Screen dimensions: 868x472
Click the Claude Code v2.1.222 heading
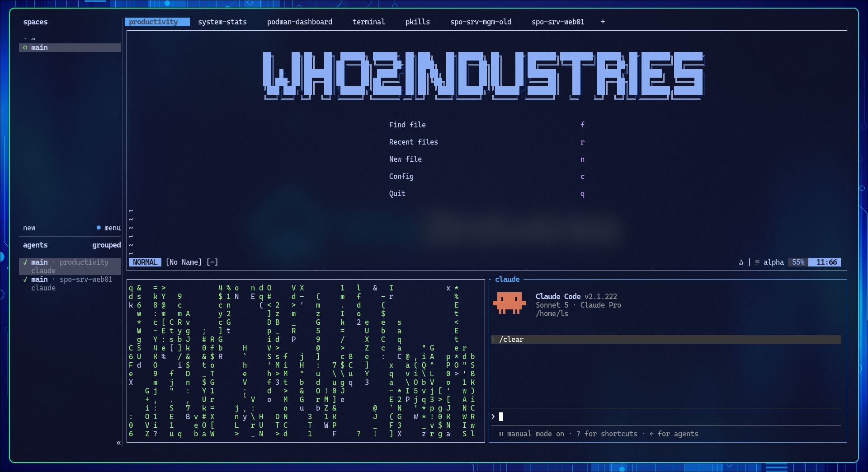(x=576, y=296)
